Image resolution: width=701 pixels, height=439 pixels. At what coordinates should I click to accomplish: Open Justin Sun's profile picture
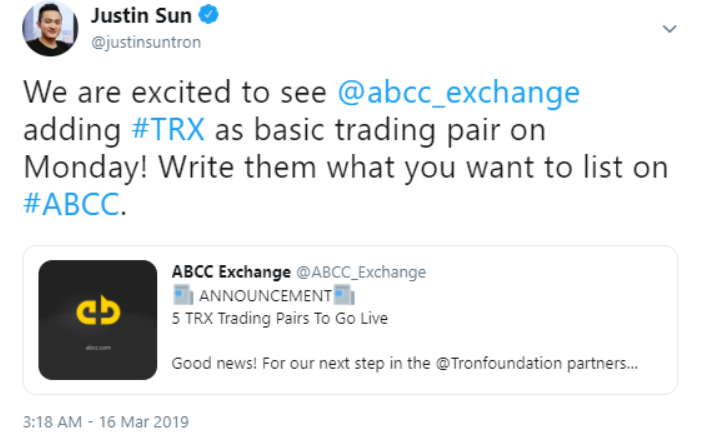[x=50, y=29]
